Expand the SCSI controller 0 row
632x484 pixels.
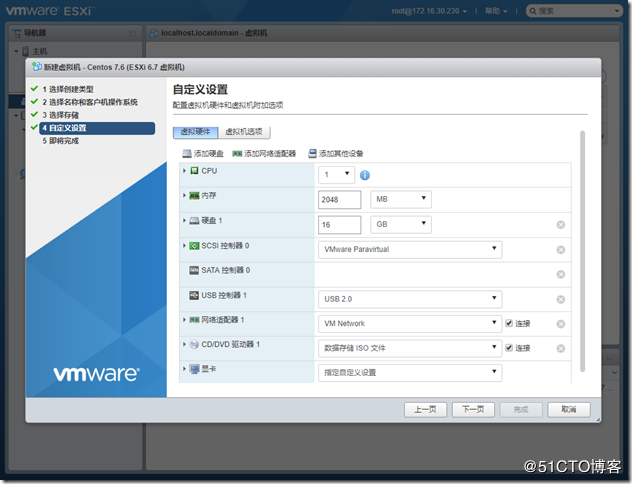pos(184,245)
